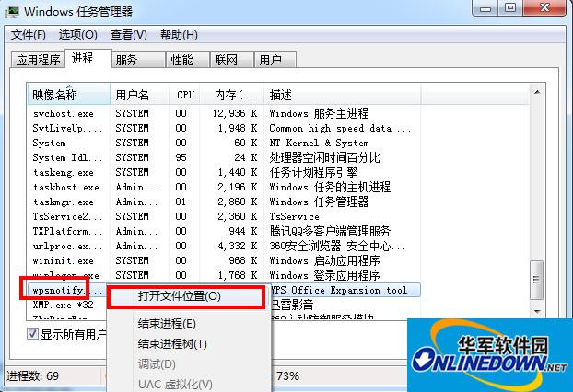Toggle the 显示所有用户 checkbox
The height and width of the screenshot is (392, 573).
pos(32,334)
